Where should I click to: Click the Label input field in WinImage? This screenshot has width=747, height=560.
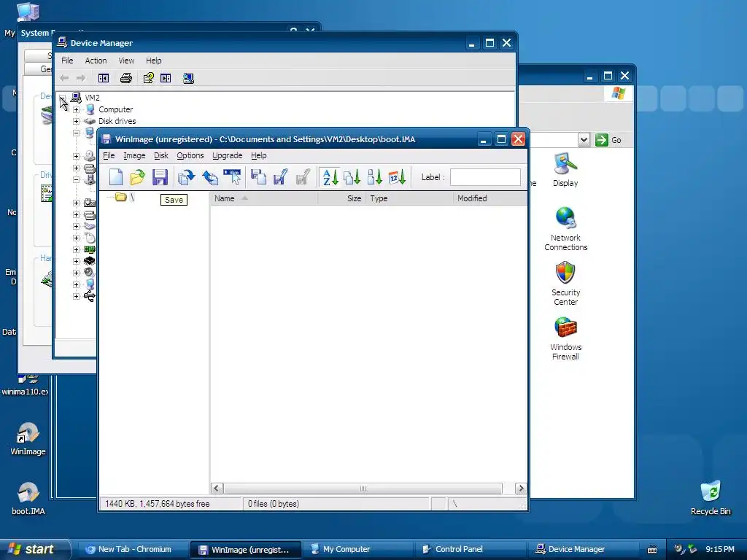click(485, 177)
